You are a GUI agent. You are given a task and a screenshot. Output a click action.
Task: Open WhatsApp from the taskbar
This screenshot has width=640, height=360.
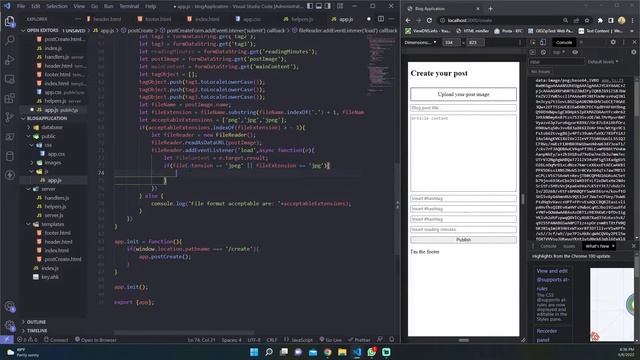[x=371, y=352]
